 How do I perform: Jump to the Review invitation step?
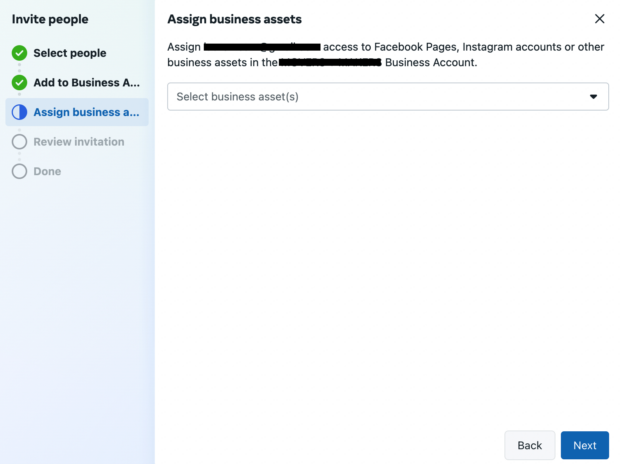click(79, 142)
